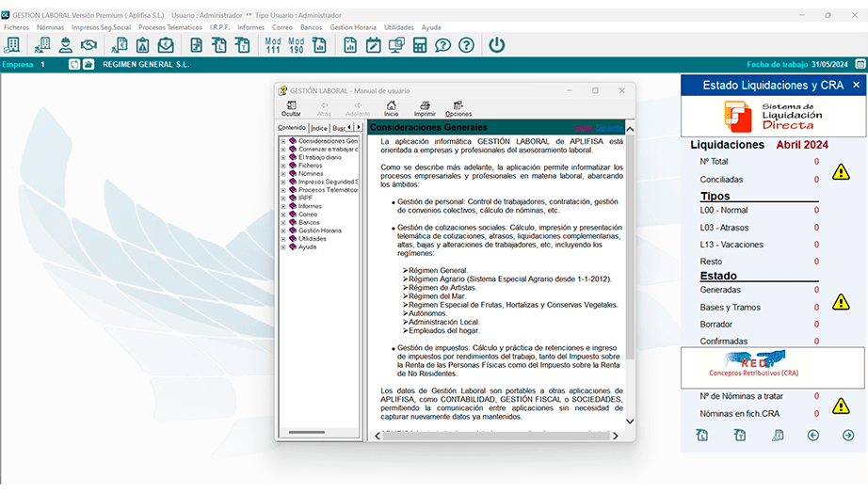Select Procesos Telemáticos in contents tree
Viewport: 868px width, 493px height.
328,190
